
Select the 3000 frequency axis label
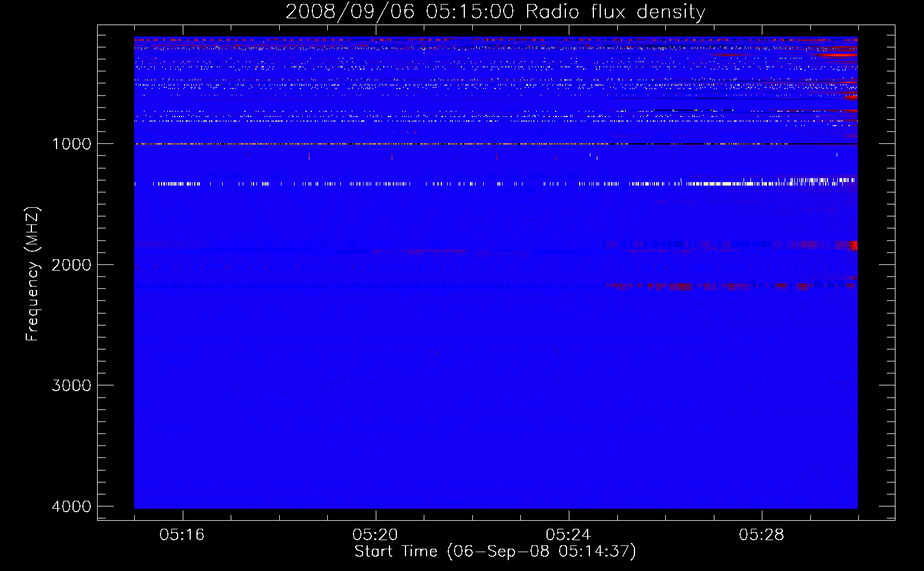click(71, 385)
